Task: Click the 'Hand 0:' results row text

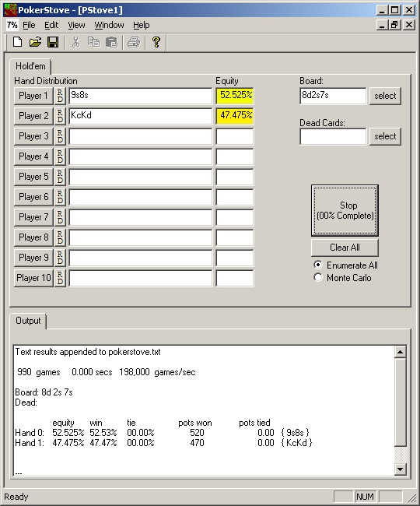Action: tap(163, 432)
